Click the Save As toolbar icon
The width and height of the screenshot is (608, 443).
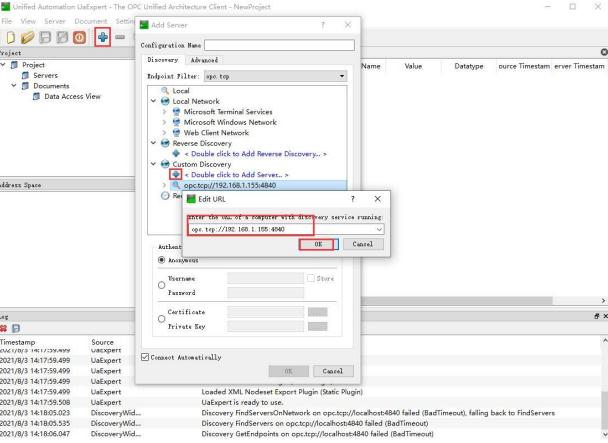[62, 38]
